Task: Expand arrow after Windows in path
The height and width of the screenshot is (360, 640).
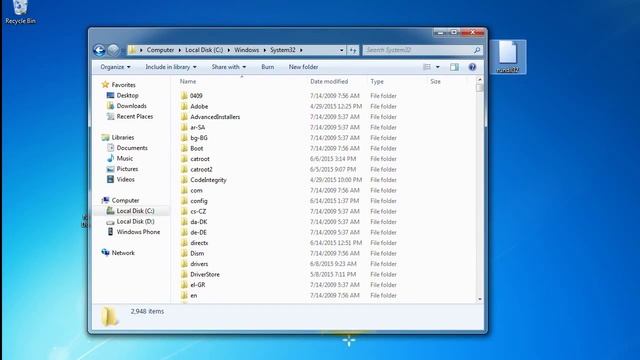Action: [264, 50]
